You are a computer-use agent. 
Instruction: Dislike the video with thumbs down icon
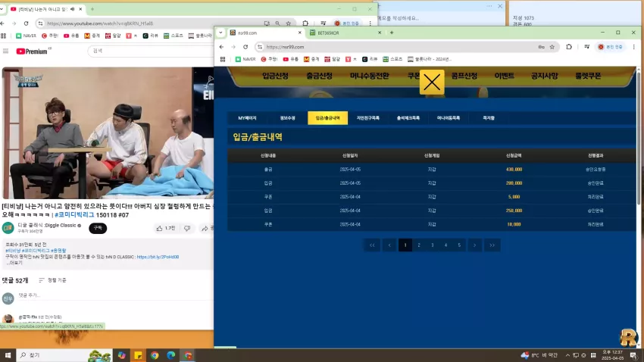187,228
